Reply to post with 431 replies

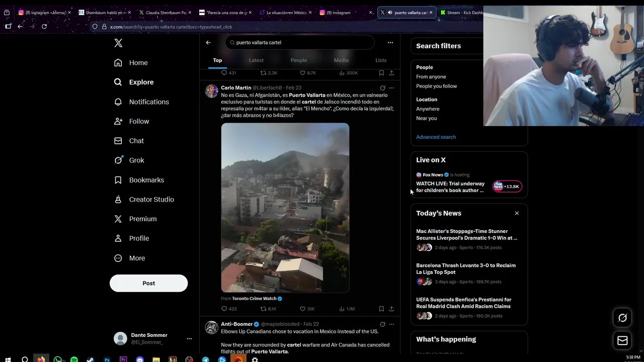click(x=228, y=73)
